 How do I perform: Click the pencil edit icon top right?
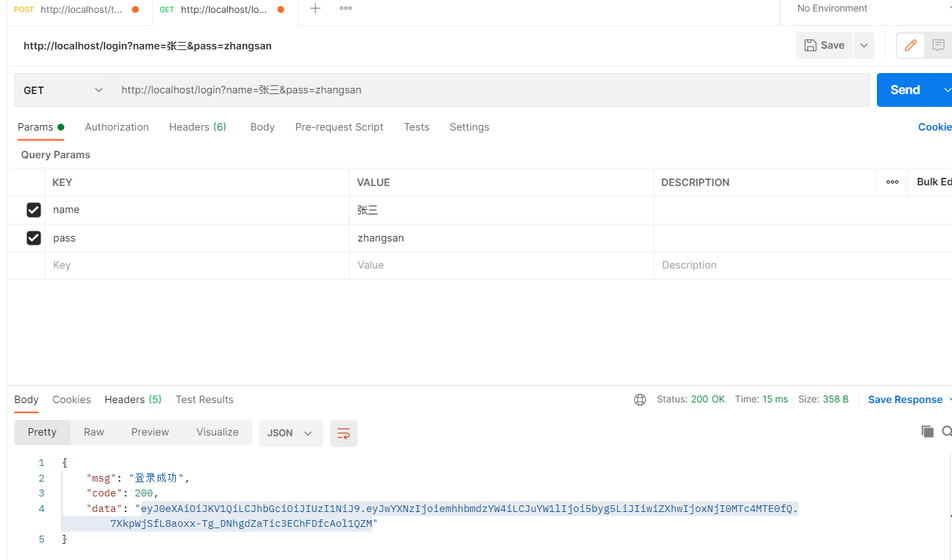pos(910,45)
